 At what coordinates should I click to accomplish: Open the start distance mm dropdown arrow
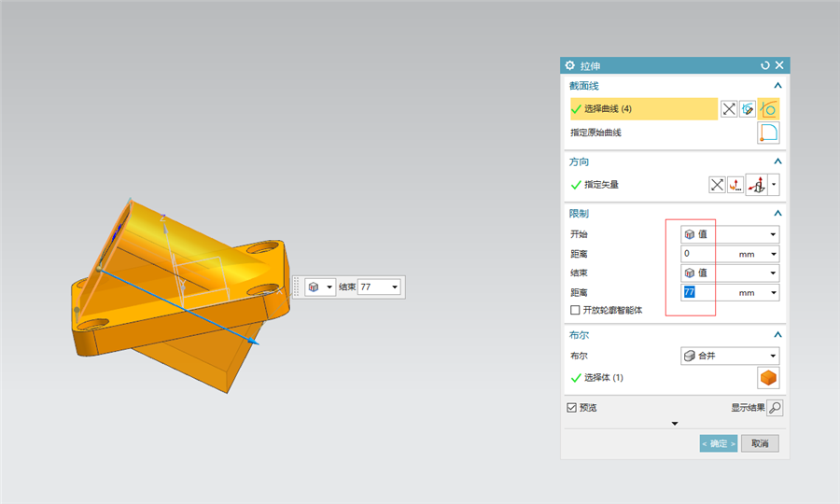tap(774, 254)
